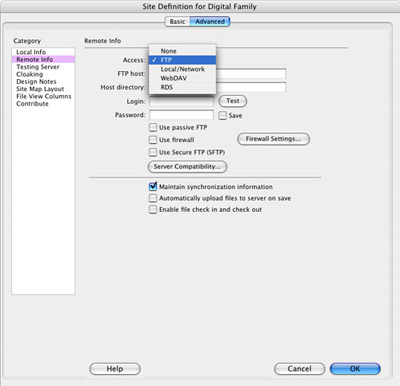Click into the Login field
400x386 pixels.
point(181,101)
